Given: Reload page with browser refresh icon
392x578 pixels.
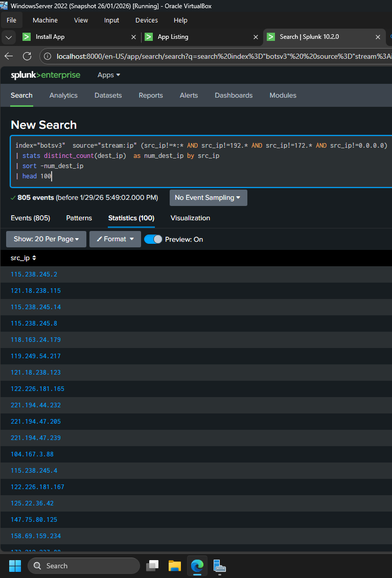Looking at the screenshot, I should (x=28, y=56).
